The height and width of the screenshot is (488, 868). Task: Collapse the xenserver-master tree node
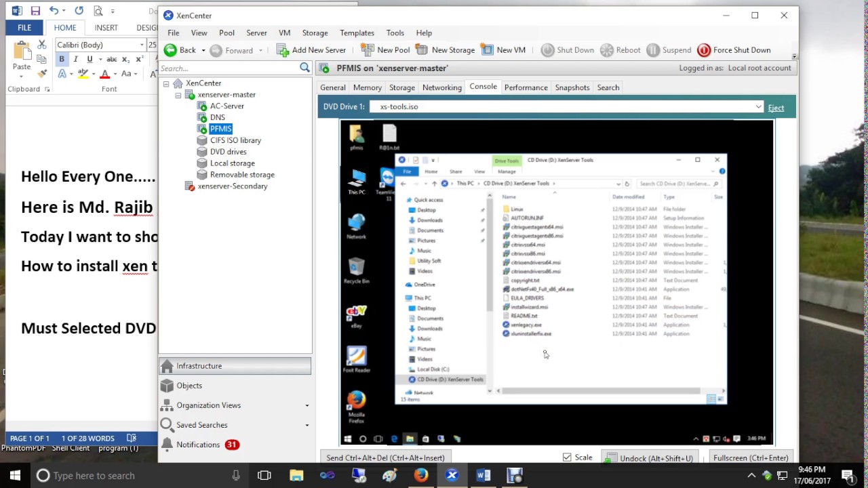178,95
